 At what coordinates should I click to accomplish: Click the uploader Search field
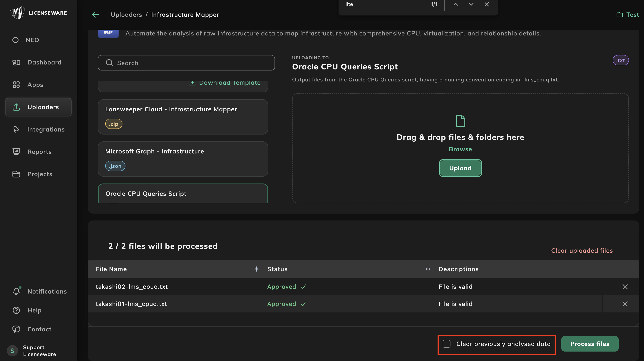click(x=186, y=63)
